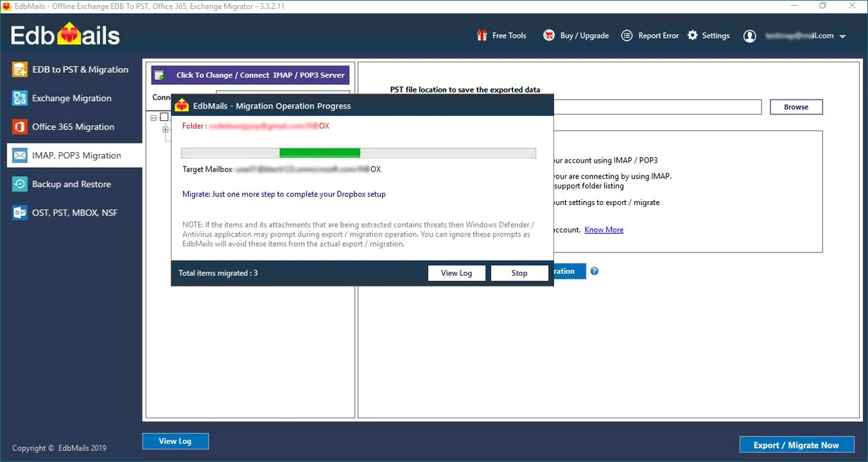Click the Free Tools gift icon

(482, 35)
